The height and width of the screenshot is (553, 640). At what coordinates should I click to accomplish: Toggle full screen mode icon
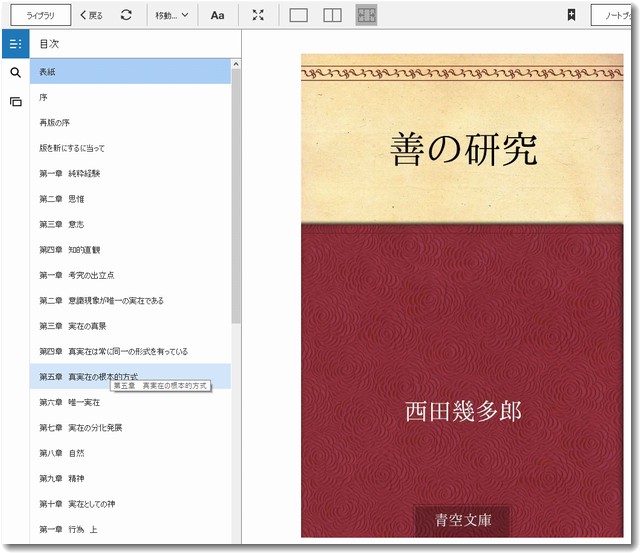258,16
